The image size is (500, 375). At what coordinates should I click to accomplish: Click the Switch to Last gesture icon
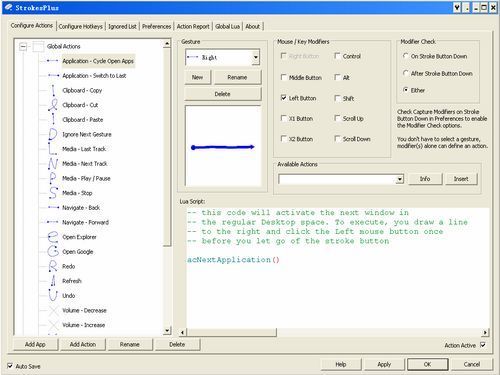tap(53, 76)
